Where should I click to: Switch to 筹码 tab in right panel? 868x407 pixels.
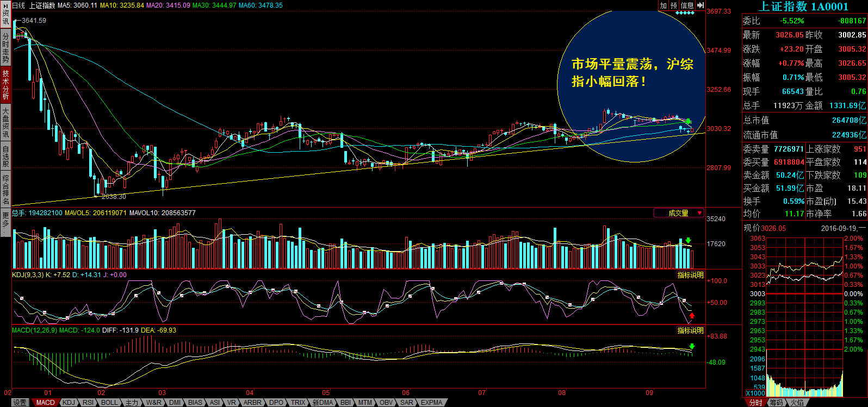pyautogui.click(x=776, y=403)
